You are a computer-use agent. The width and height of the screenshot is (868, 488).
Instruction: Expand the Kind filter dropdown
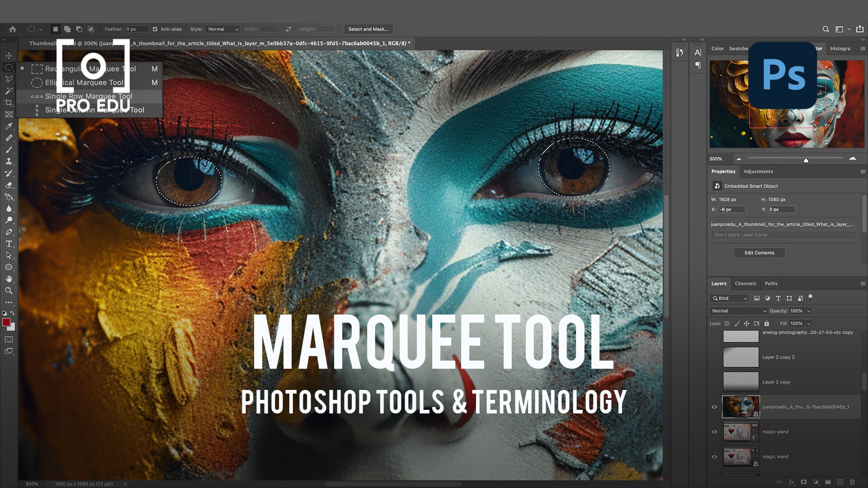(x=729, y=298)
